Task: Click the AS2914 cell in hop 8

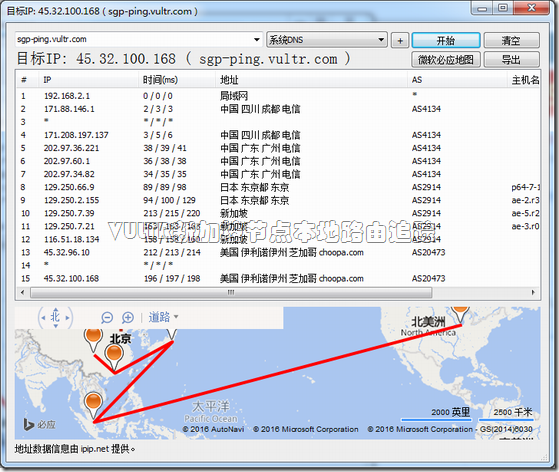Action: pos(426,187)
